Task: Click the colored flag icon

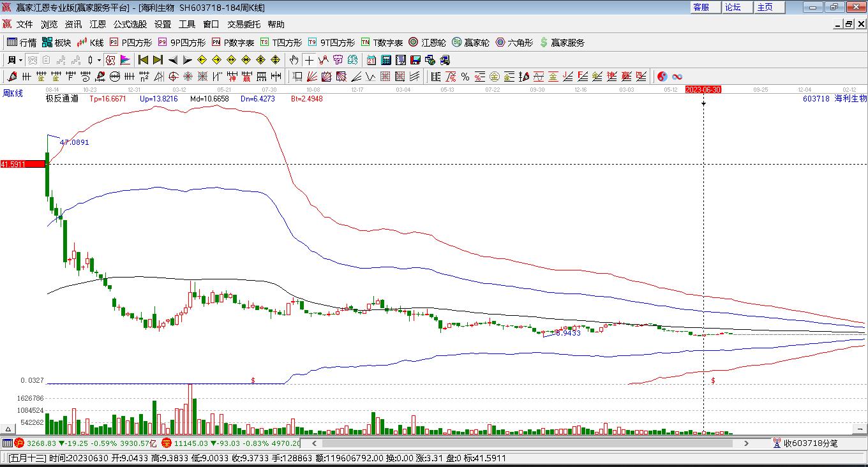Action: pyautogui.click(x=125, y=60)
